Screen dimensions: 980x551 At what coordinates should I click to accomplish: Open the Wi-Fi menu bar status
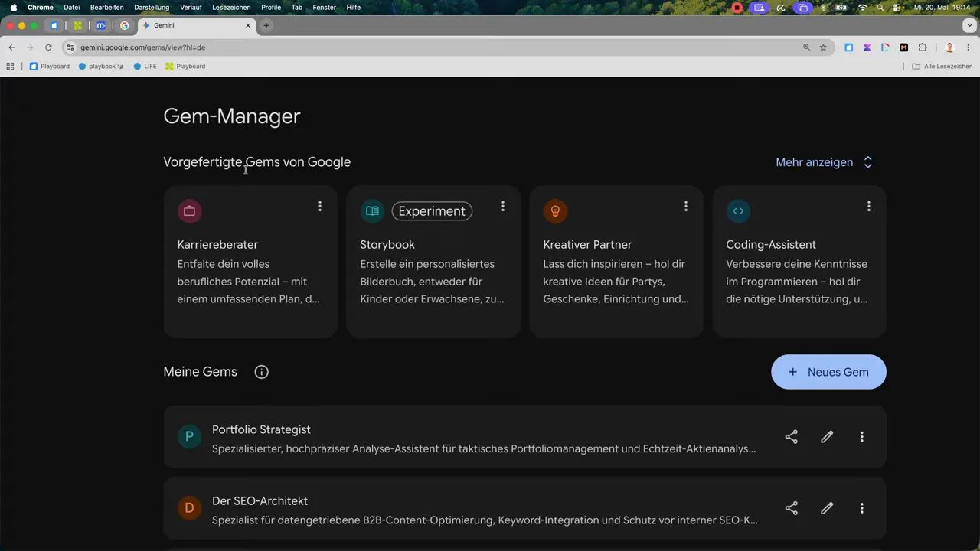(863, 8)
